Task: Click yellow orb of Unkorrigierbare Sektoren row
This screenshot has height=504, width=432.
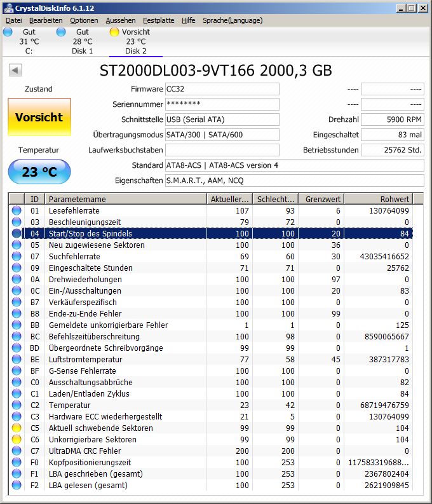Action: pyautogui.click(x=17, y=439)
